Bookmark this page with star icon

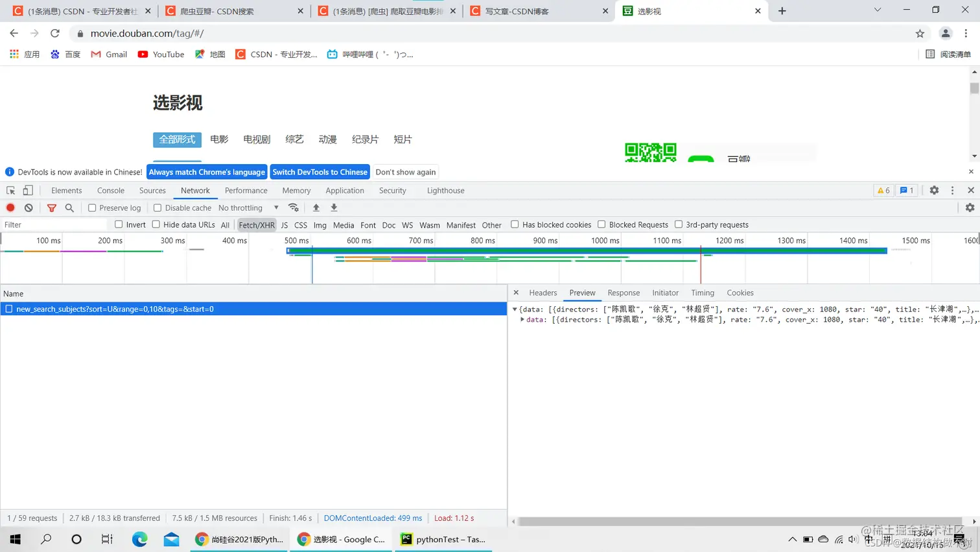point(920,34)
